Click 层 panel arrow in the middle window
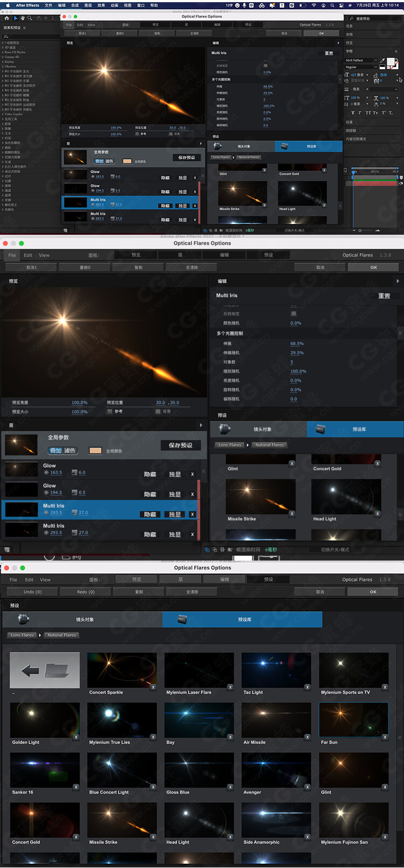The image size is (404, 868). (x=201, y=425)
